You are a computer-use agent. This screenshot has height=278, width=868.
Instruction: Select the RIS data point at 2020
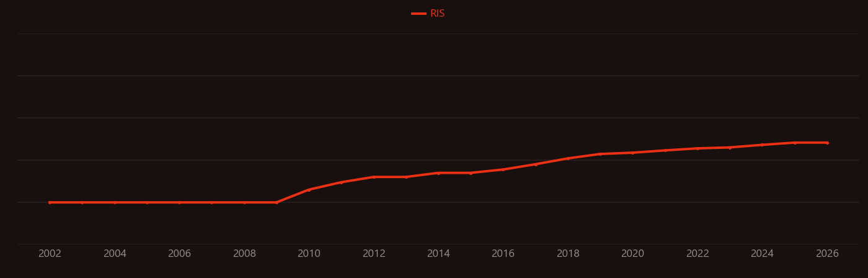(632, 153)
